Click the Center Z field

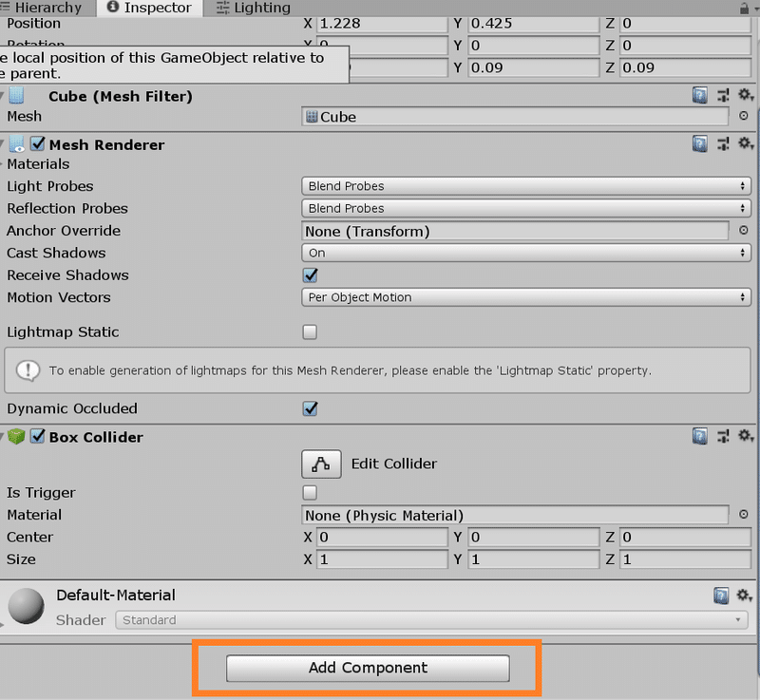[x=685, y=538]
